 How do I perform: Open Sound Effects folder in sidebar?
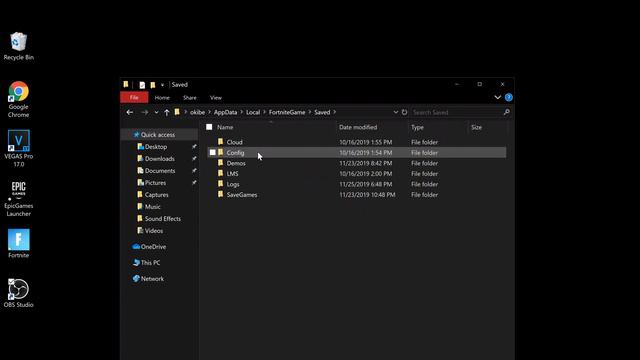click(x=159, y=219)
